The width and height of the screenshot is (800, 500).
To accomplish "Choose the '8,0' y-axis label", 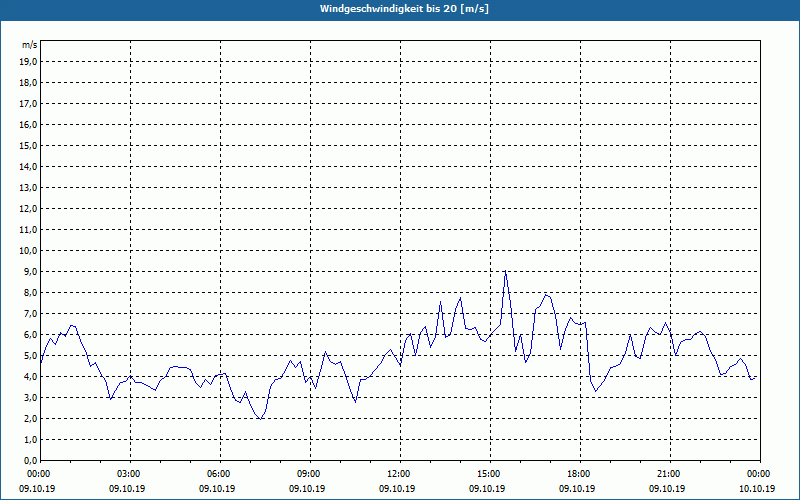I will [x=31, y=293].
